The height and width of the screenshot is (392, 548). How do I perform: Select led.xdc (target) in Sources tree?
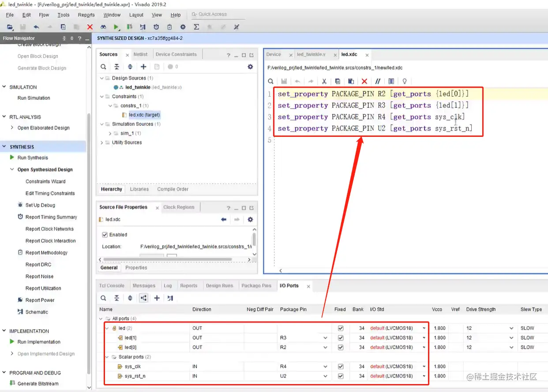pyautogui.click(x=144, y=115)
